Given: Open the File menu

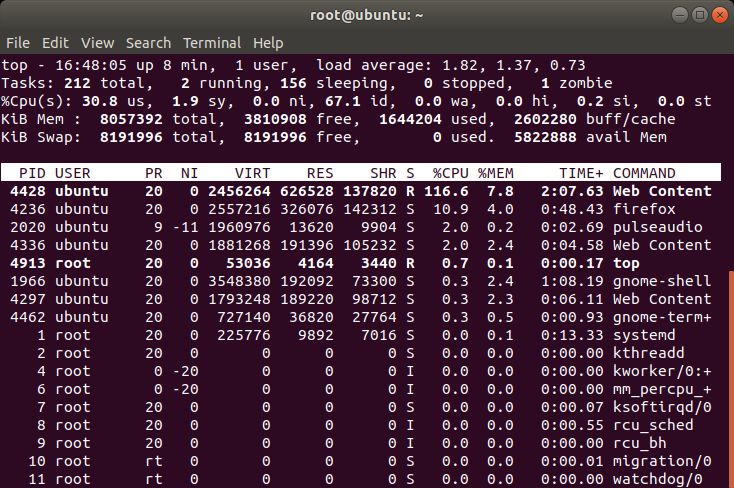Looking at the screenshot, I should click(18, 43).
